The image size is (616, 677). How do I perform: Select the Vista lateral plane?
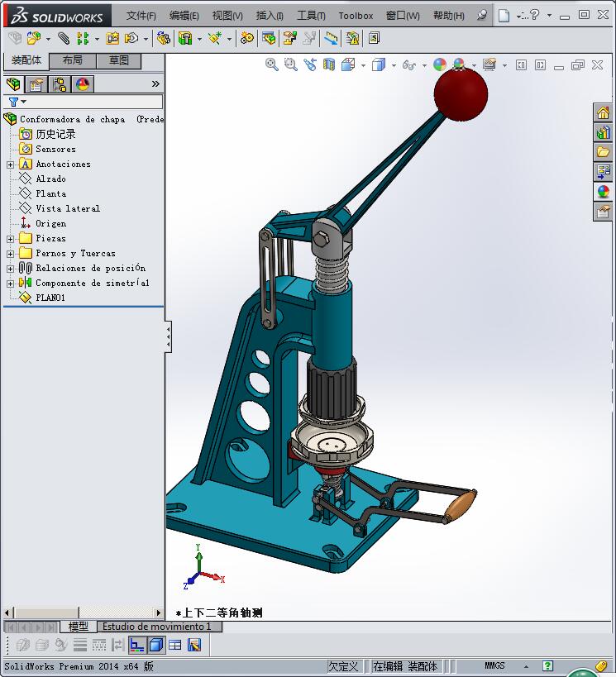click(67, 208)
